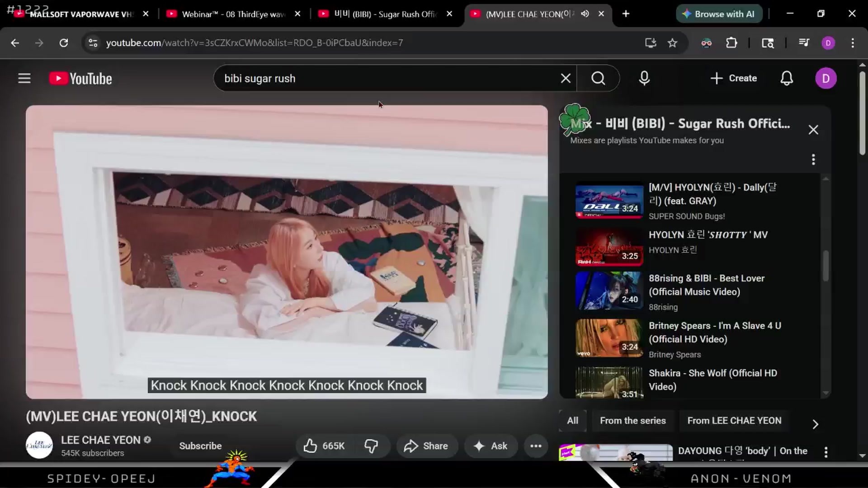Open YouTube notifications bell
Image resolution: width=868 pixels, height=488 pixels.
point(787,79)
